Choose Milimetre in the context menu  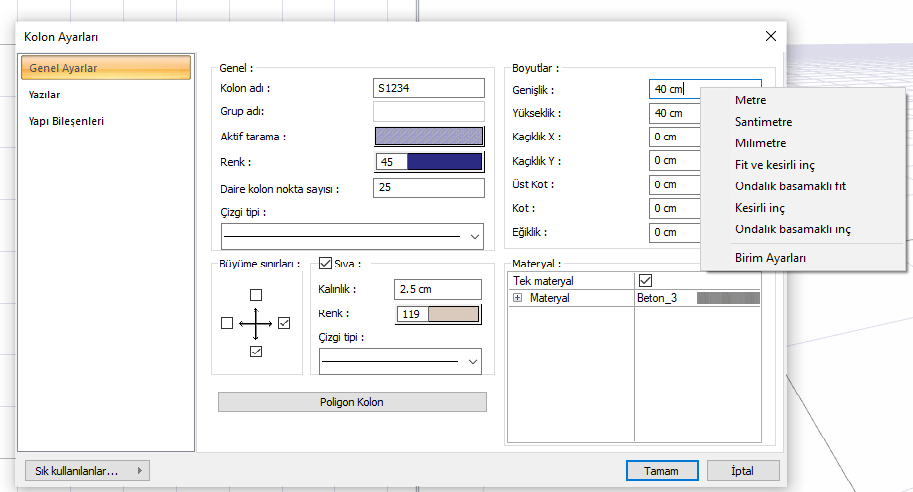click(x=760, y=143)
